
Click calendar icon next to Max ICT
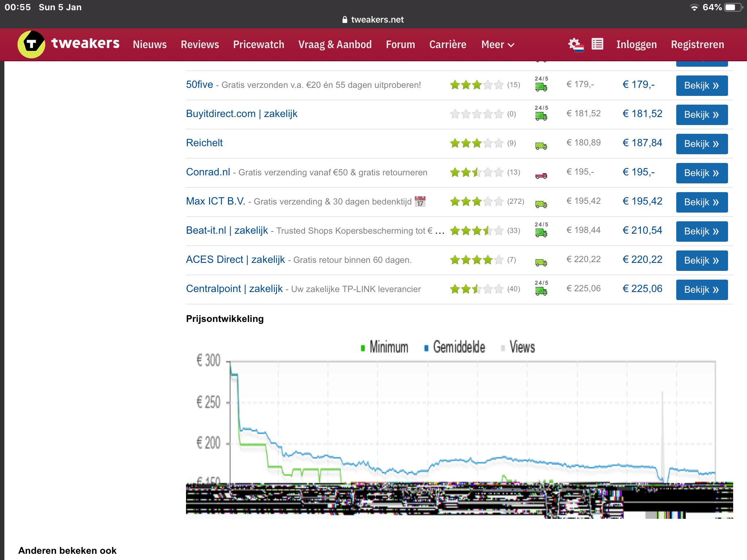pos(420,201)
